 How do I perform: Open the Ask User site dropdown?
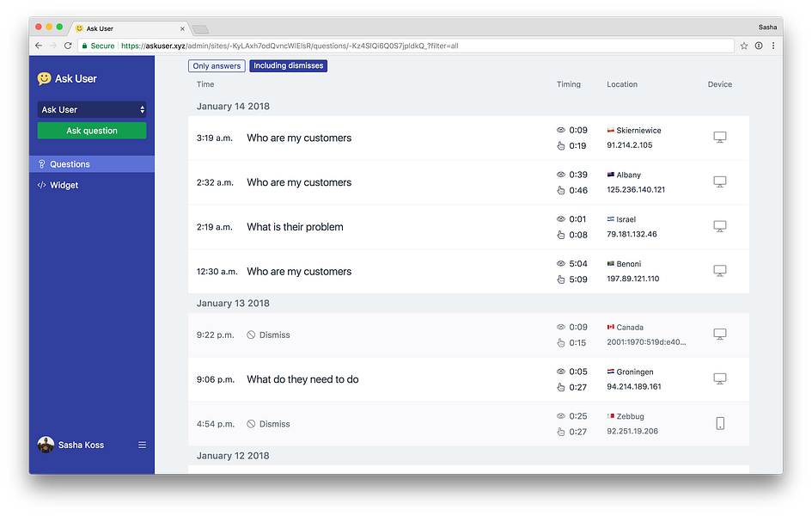coord(92,110)
